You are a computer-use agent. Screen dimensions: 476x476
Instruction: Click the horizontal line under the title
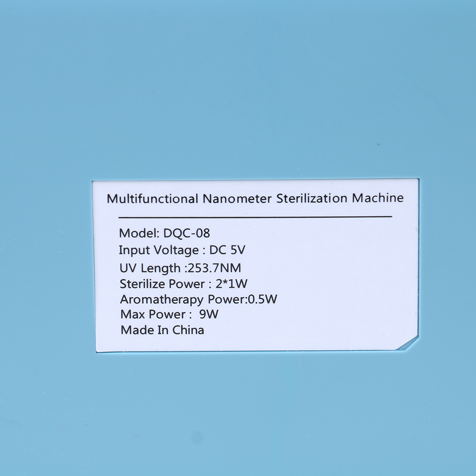pyautogui.click(x=255, y=216)
